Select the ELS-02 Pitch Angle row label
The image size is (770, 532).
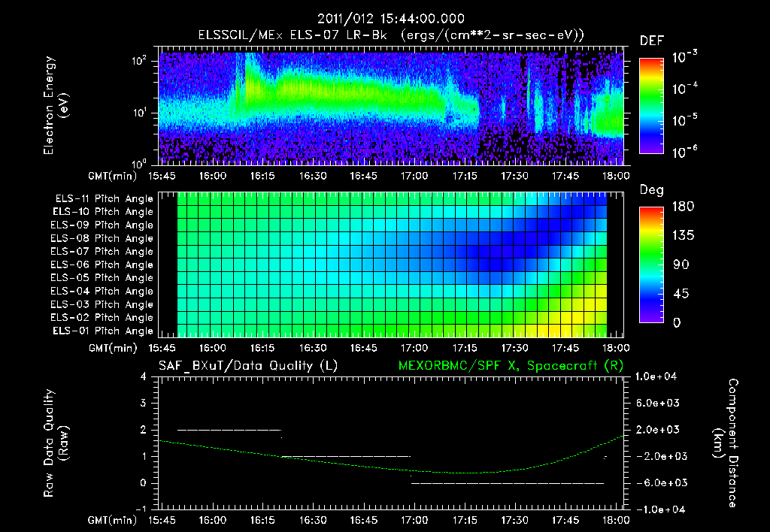[x=102, y=318]
